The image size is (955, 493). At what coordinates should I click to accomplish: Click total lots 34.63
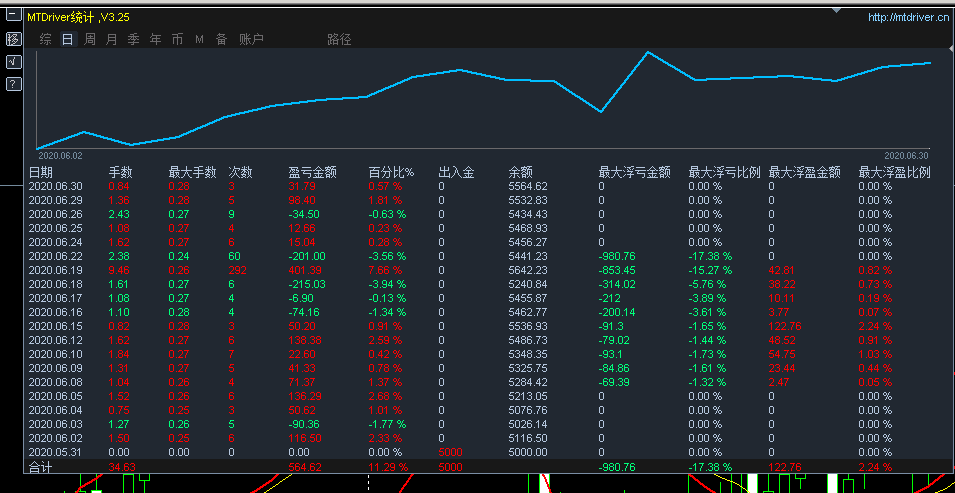[x=121, y=467]
